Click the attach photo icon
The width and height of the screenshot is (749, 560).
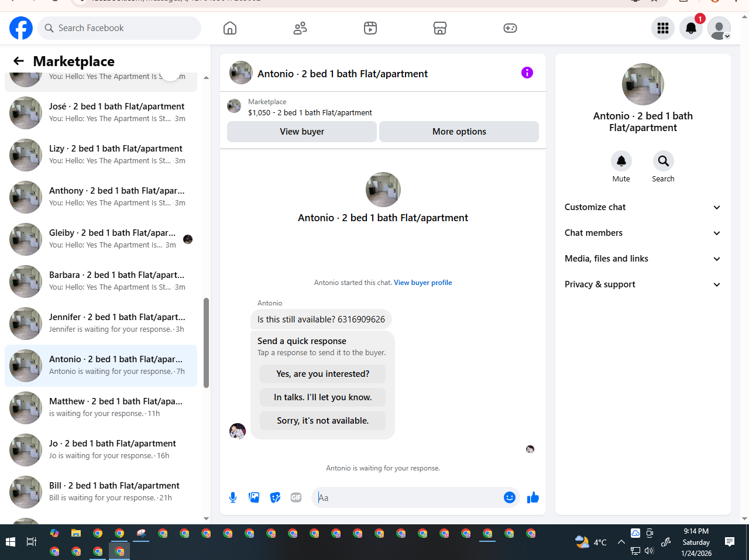pyautogui.click(x=254, y=497)
